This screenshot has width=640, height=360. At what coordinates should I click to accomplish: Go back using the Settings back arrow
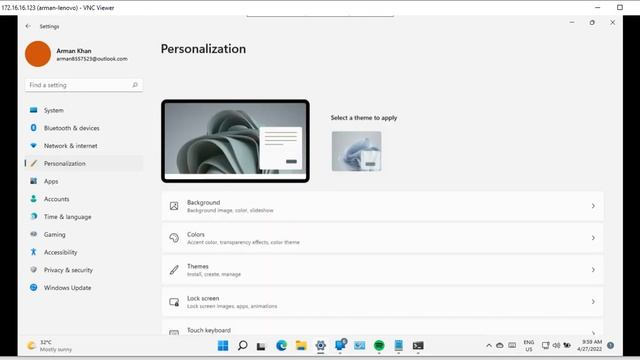(x=28, y=26)
